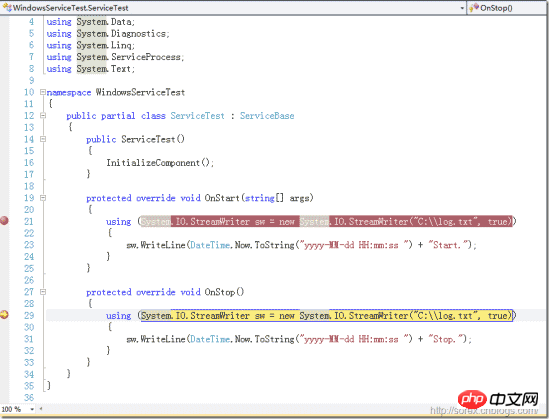549x419 pixels.
Task: Click the red breakpoint marker at line 21
Action: pyautogui.click(x=4, y=221)
